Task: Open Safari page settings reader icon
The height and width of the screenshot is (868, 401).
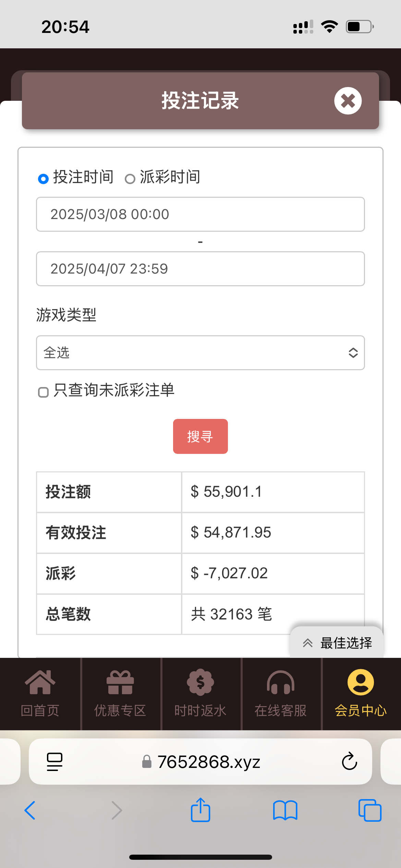Action: coord(54,761)
